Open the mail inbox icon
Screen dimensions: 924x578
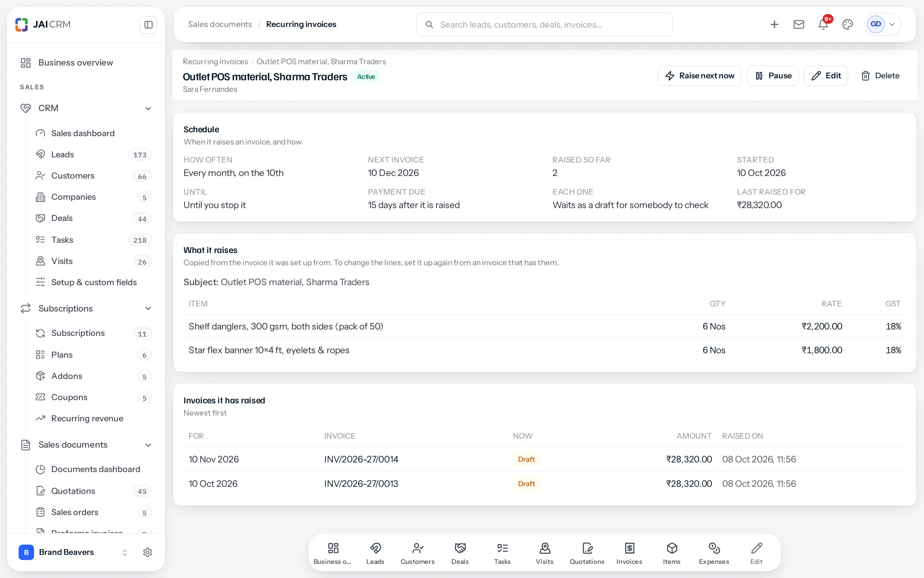tap(799, 24)
